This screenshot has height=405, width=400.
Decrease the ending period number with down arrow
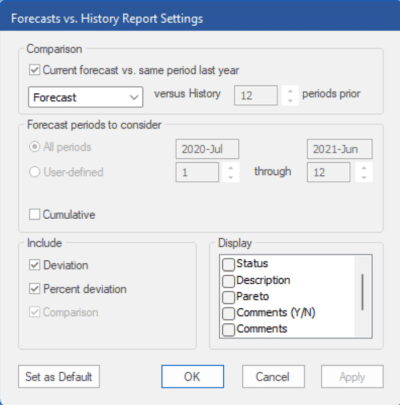click(x=364, y=177)
